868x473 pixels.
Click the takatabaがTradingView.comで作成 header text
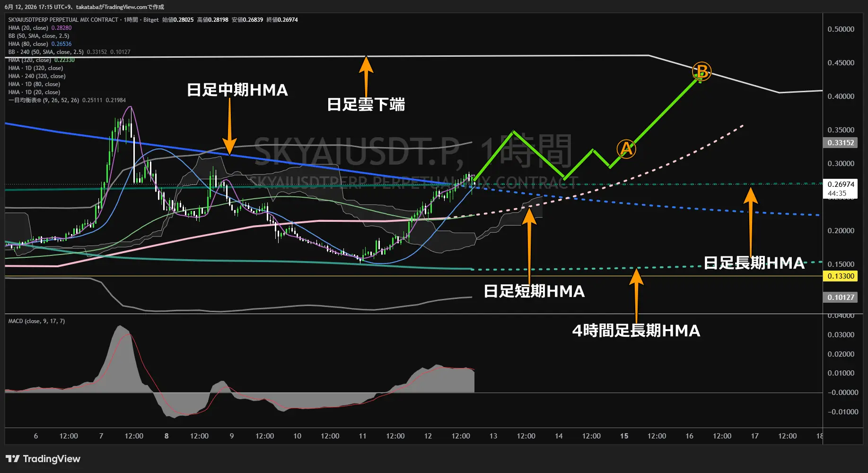[120, 7]
